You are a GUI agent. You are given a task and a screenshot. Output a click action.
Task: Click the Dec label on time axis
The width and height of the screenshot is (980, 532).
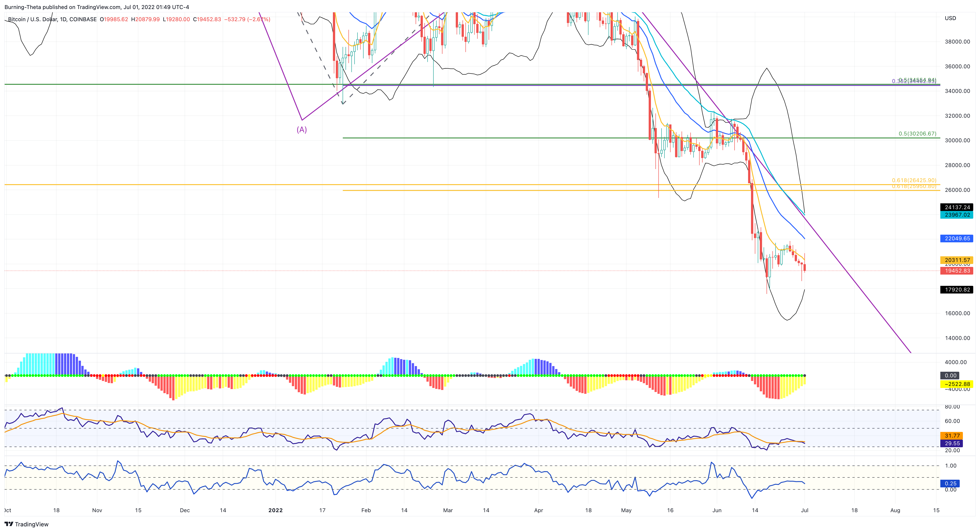pyautogui.click(x=185, y=510)
